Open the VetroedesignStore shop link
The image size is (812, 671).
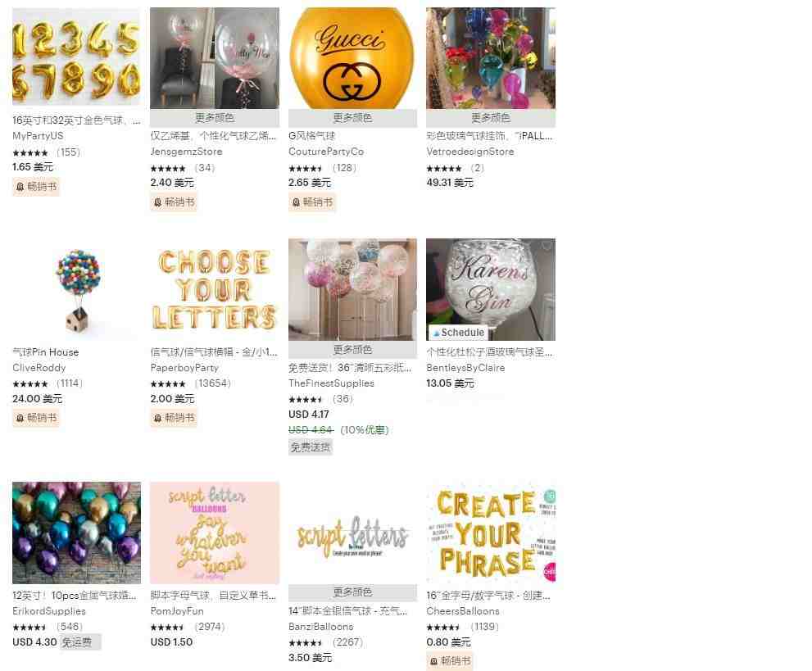[x=470, y=152]
